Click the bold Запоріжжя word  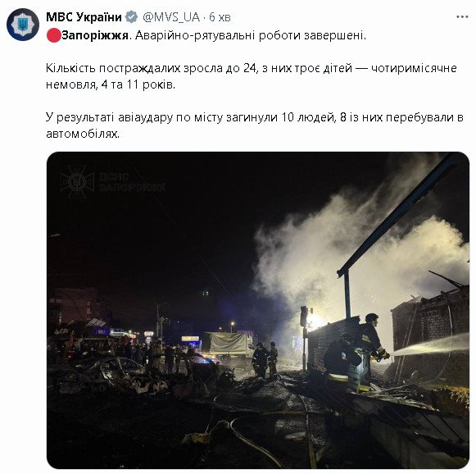pos(95,35)
